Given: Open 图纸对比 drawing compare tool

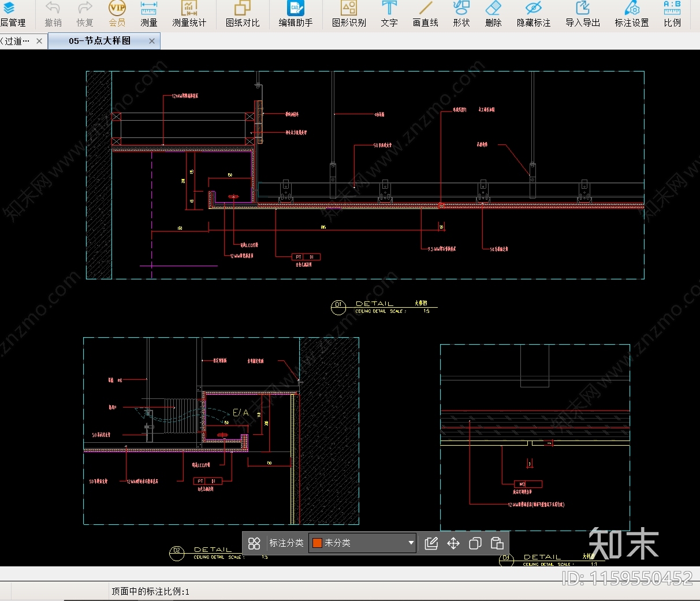Looking at the screenshot, I should click(x=243, y=14).
